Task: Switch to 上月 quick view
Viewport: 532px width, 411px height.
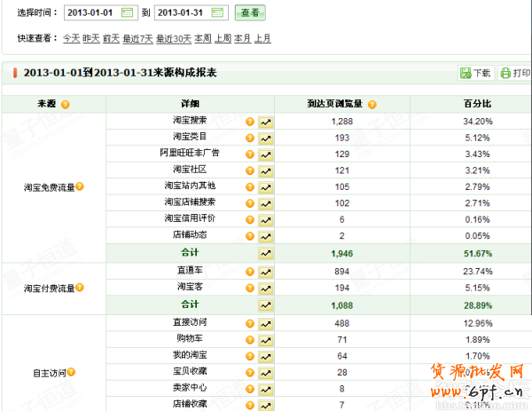Action: tap(262, 38)
